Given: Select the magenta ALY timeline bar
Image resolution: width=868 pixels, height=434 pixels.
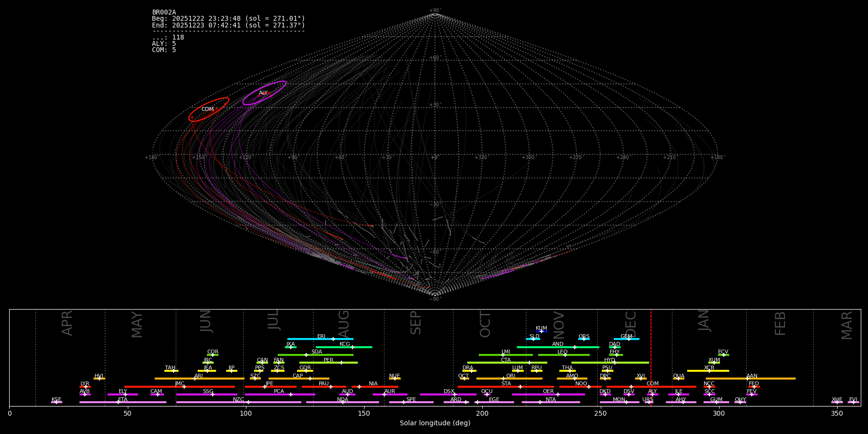Looking at the screenshot, I should (652, 394).
